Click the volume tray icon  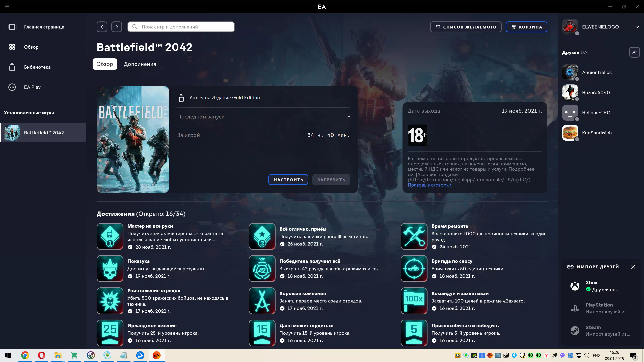click(x=586, y=355)
